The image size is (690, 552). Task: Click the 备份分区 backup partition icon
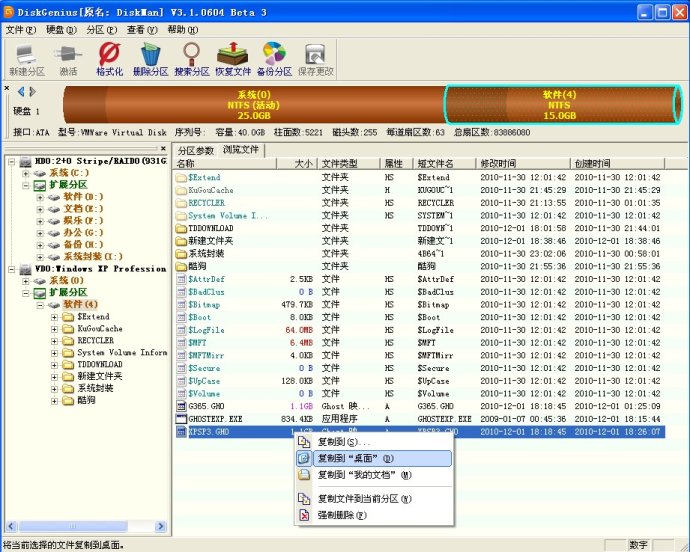point(274,60)
